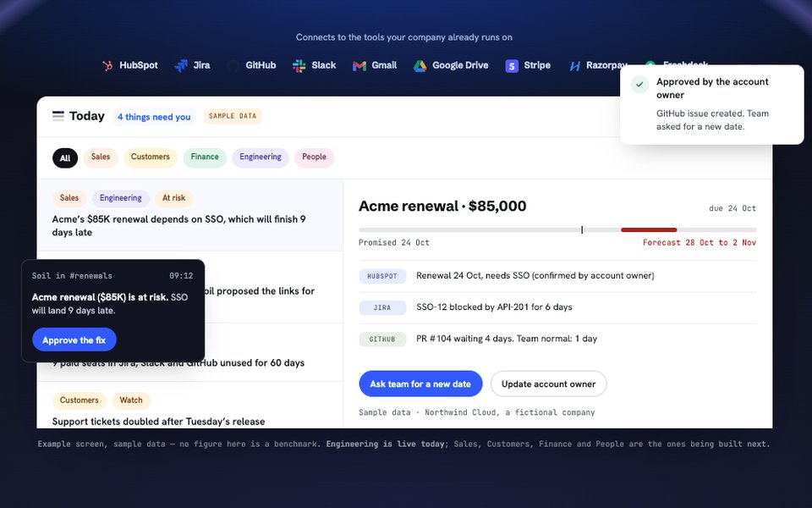Image resolution: width=812 pixels, height=508 pixels.
Task: Click the 'Promised 24 Oct' label
Action: 394,243
